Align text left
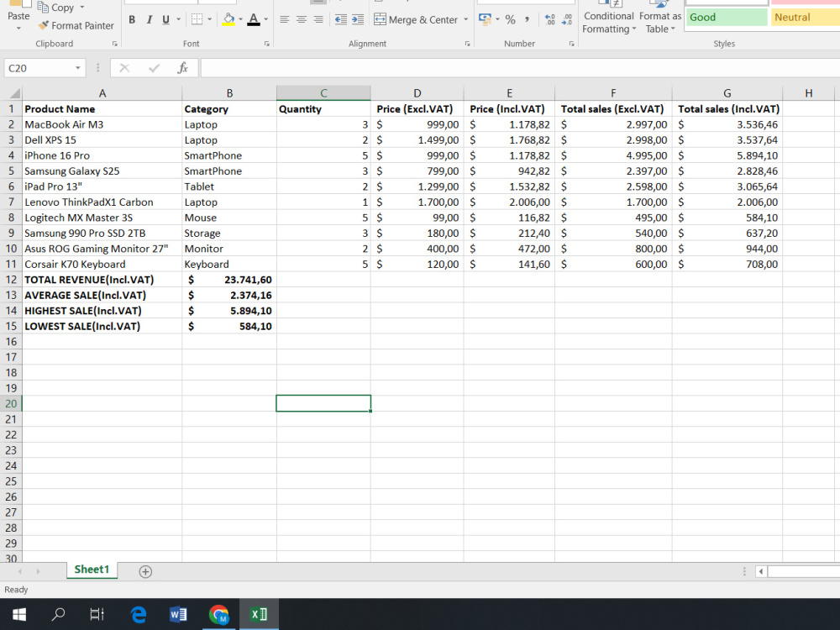The image size is (840, 630). (x=285, y=20)
